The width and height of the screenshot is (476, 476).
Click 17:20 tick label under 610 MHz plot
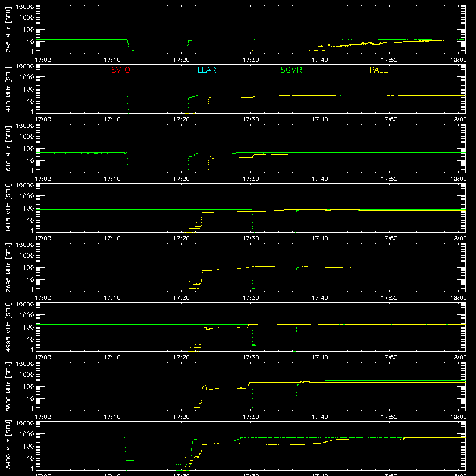(181, 179)
